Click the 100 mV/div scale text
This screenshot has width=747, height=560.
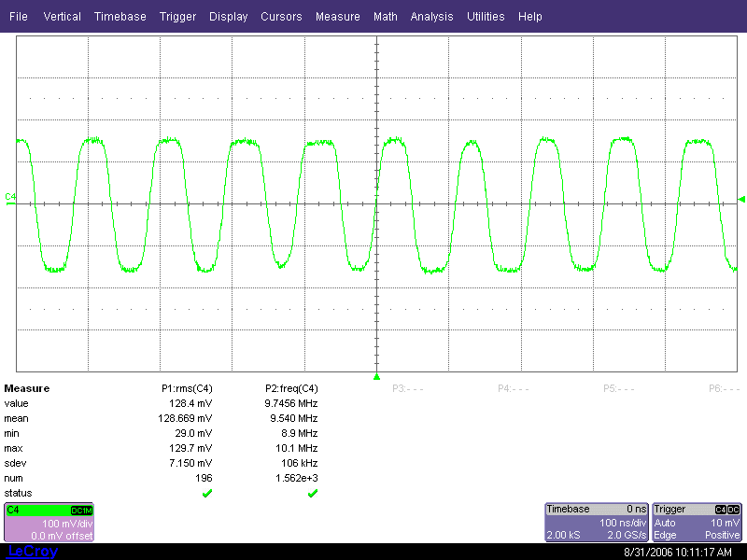coord(67,524)
